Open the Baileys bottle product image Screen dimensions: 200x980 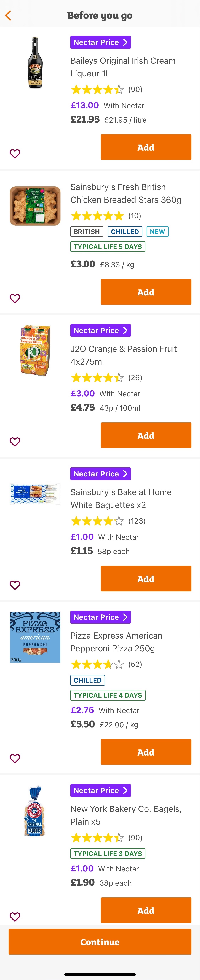(35, 63)
